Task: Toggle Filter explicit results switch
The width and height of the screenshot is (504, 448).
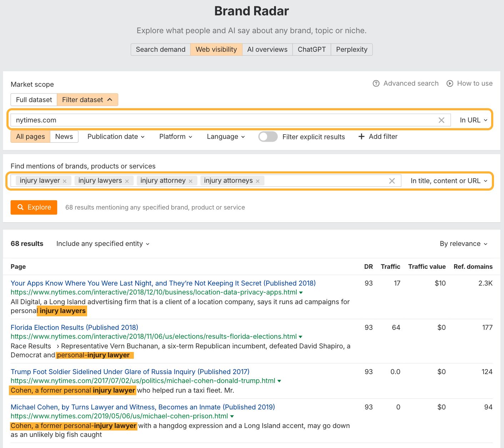Action: (268, 137)
